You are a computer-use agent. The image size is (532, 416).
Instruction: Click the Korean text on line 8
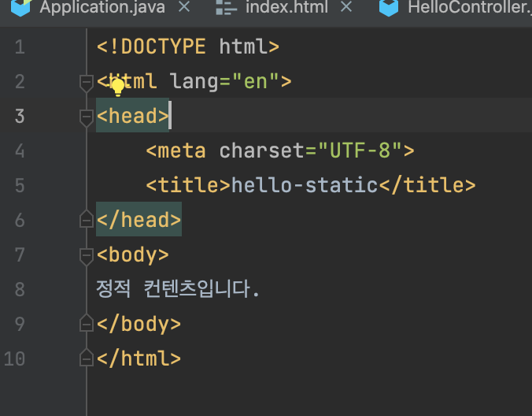(x=177, y=289)
